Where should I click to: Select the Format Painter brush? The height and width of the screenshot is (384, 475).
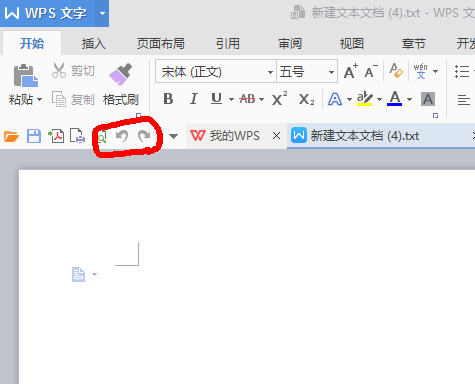[121, 75]
